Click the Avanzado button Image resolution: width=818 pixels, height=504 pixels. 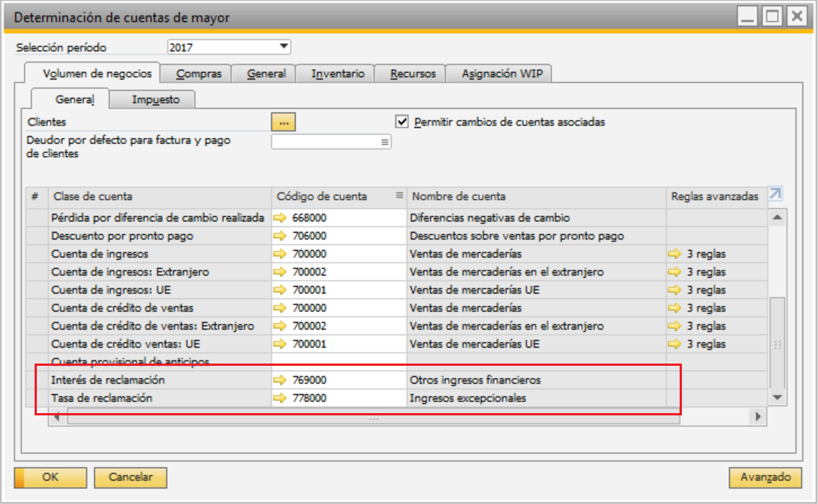(765, 477)
